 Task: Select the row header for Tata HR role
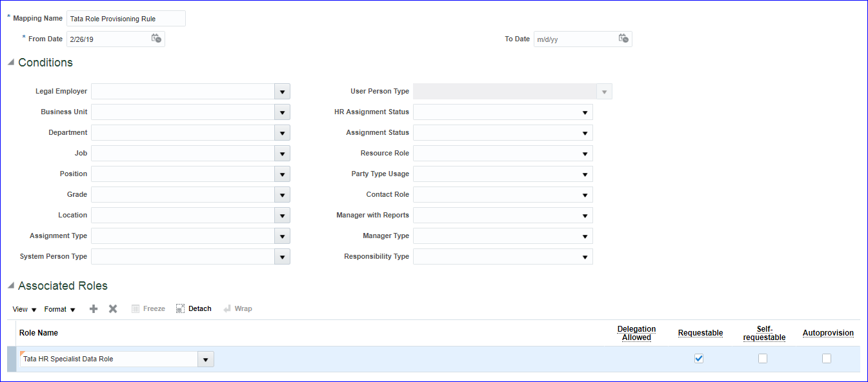[x=12, y=359]
